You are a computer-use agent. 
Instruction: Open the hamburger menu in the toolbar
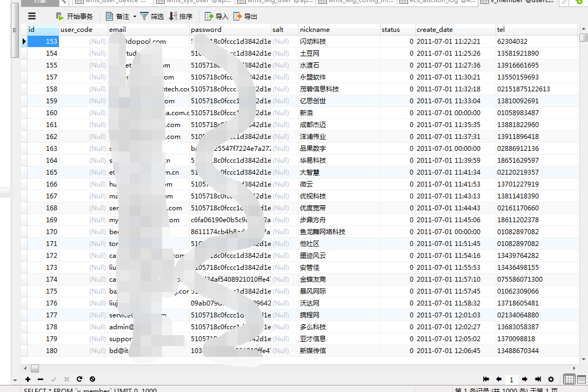(x=32, y=16)
